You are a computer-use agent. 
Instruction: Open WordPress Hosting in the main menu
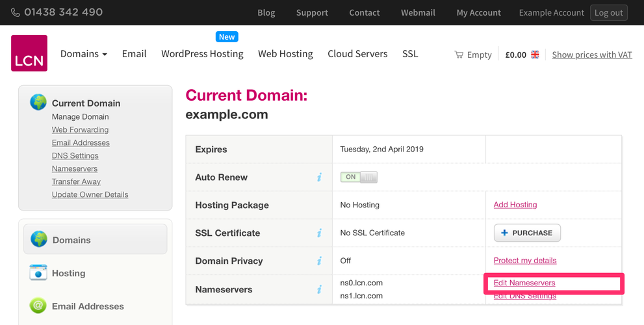202,54
